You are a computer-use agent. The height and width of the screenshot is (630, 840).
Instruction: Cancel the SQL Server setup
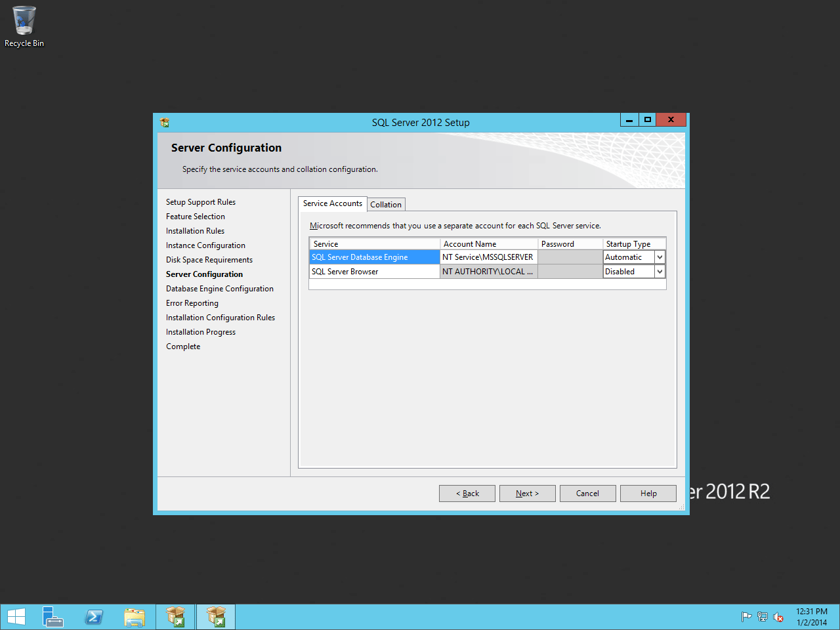click(x=588, y=493)
